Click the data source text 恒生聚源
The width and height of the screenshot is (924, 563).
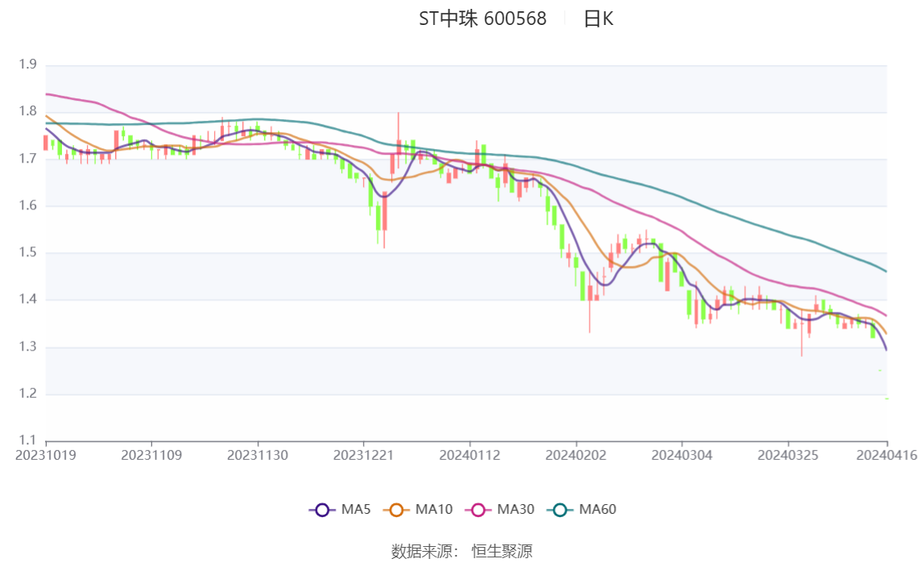tap(502, 552)
